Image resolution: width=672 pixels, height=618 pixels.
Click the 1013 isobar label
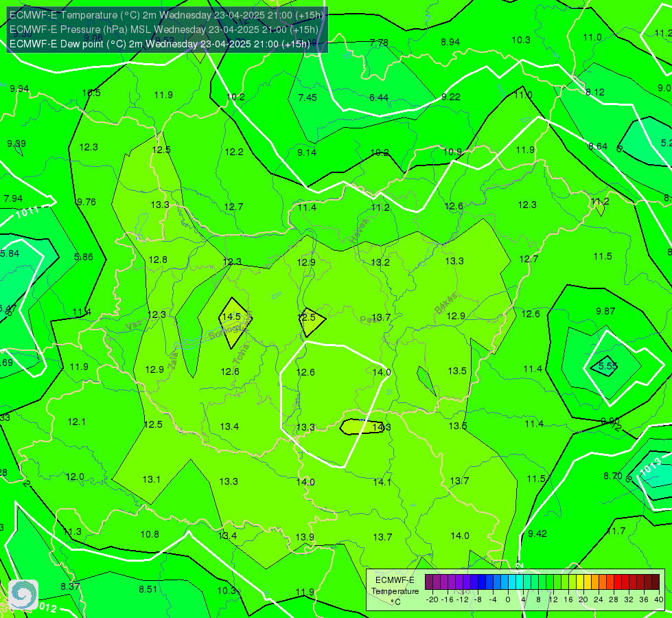coord(650,467)
